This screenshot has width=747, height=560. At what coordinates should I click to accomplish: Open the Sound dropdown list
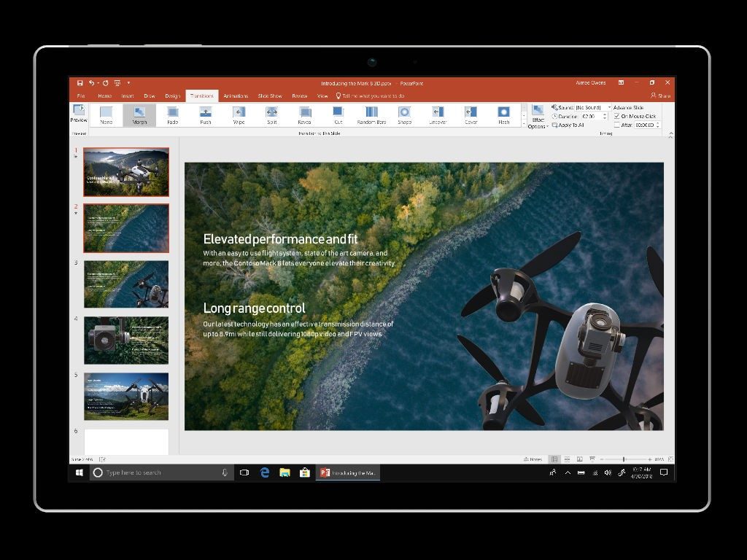(x=593, y=108)
